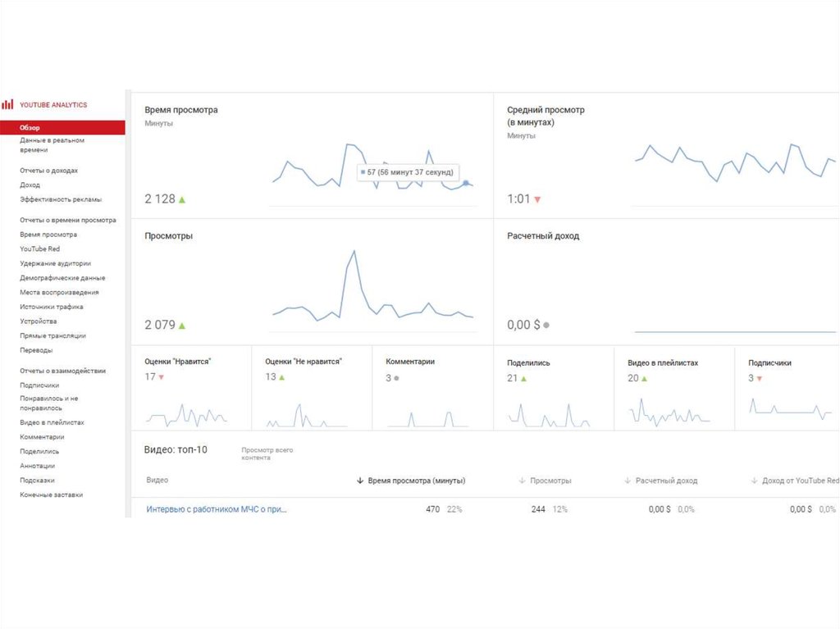Click the gray dot next to 0,00 $
Viewport: 840px width, 629px height.
pyautogui.click(x=546, y=325)
